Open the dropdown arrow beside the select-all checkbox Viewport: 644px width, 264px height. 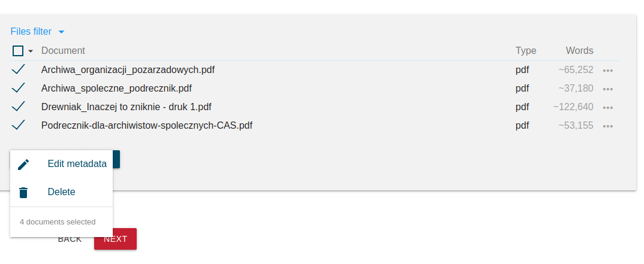click(31, 51)
